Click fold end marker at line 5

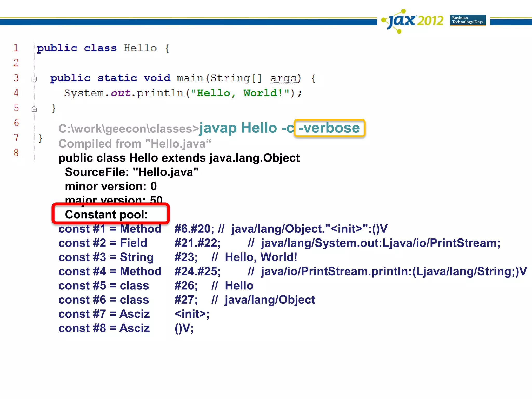pos(34,109)
